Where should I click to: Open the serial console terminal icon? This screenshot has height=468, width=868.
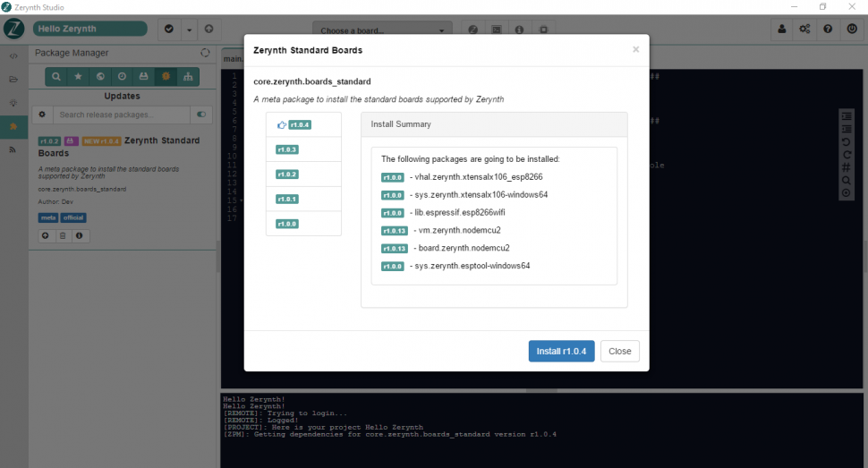tap(497, 30)
